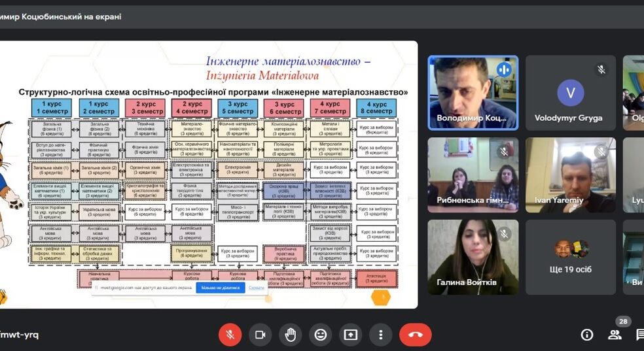Show the participants list with 28 people
Image resolution: width=644 pixels, height=351 pixels.
pos(615,335)
